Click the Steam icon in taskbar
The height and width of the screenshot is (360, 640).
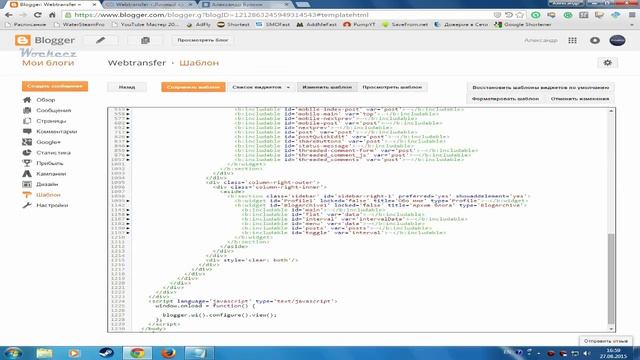click(107, 353)
